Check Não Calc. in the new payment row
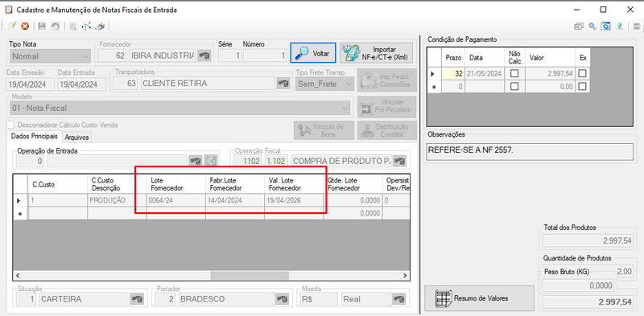Screen dimensions: 644x316 tap(514, 87)
